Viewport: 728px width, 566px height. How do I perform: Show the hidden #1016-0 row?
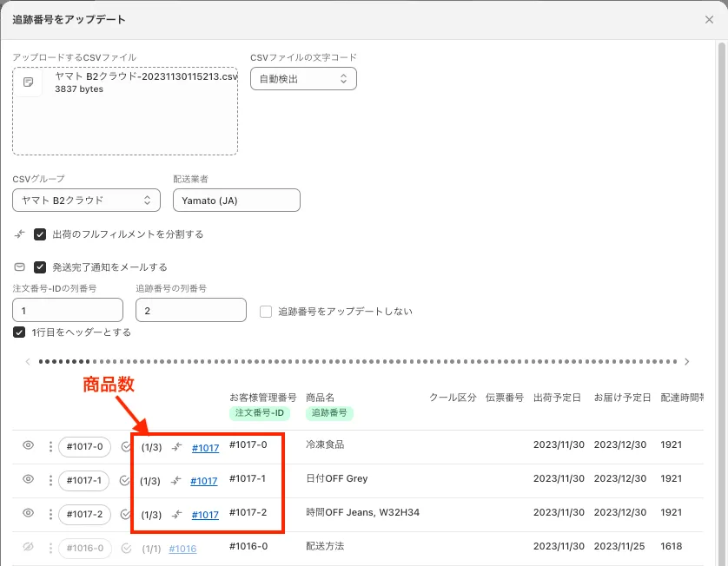pos(28,548)
